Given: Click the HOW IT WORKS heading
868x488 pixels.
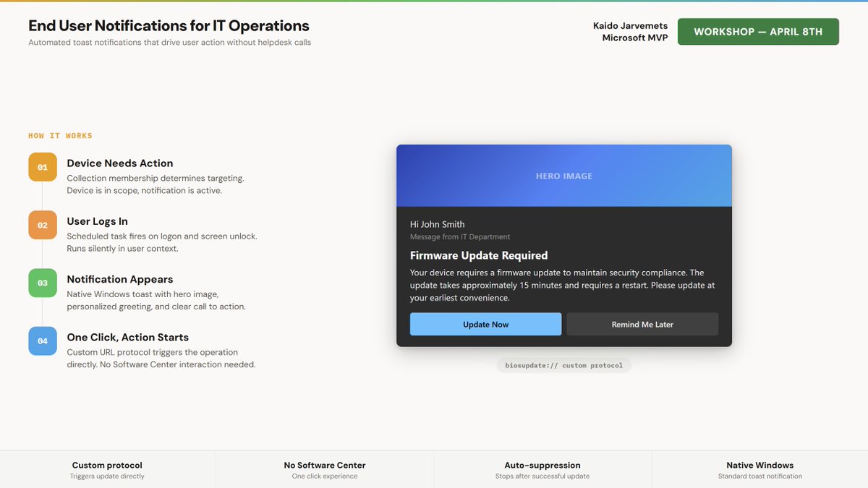Looking at the screenshot, I should pyautogui.click(x=60, y=136).
